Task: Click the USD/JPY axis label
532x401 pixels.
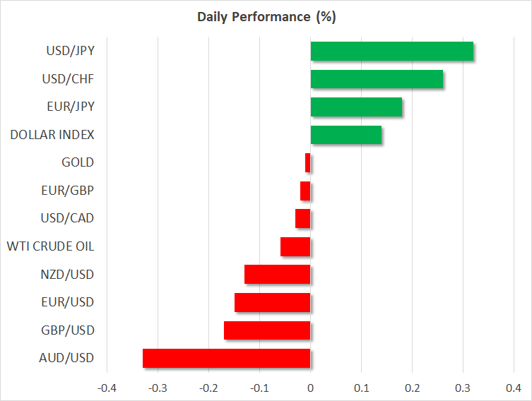Action: (70, 52)
